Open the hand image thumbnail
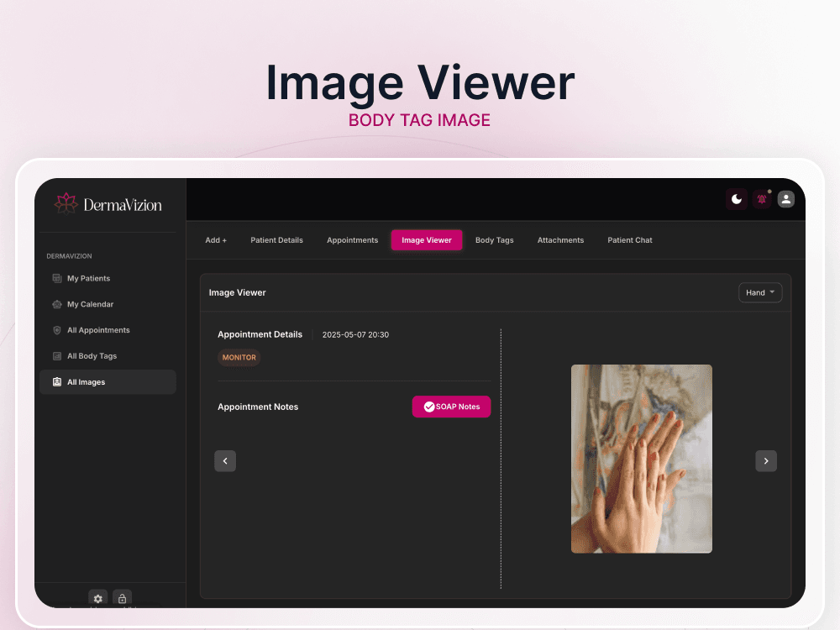840x630 pixels. (x=641, y=459)
